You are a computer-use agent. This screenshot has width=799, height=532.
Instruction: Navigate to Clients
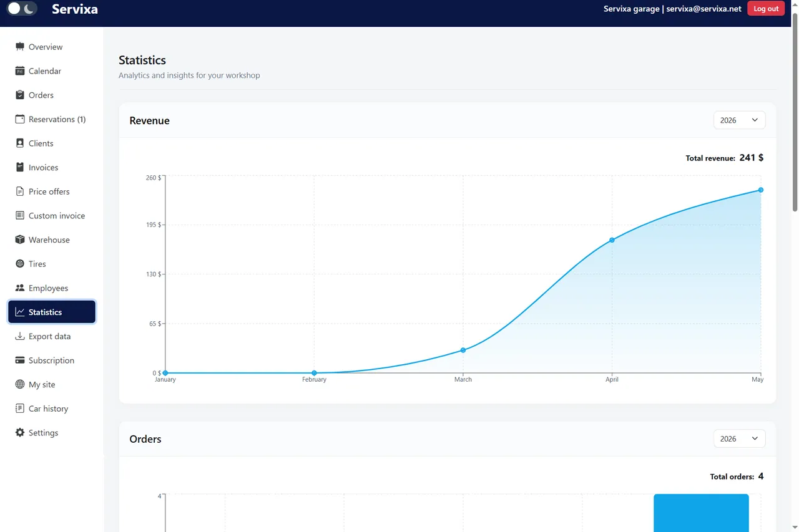(x=52, y=143)
